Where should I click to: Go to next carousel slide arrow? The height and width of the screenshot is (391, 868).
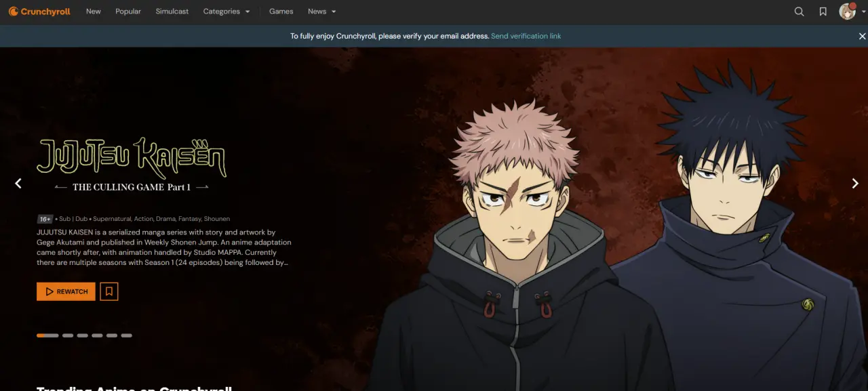(855, 183)
